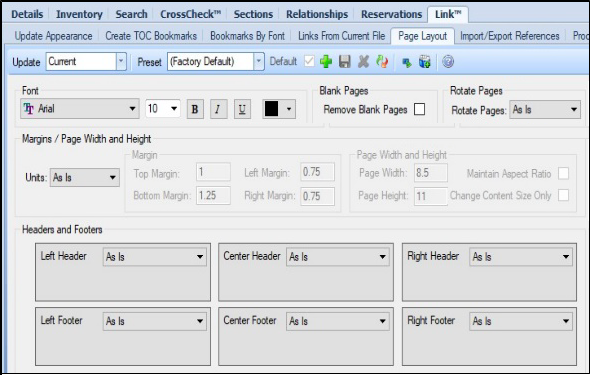The height and width of the screenshot is (375, 590).
Task: Click the Bottom Margin input field
Action: tap(213, 195)
